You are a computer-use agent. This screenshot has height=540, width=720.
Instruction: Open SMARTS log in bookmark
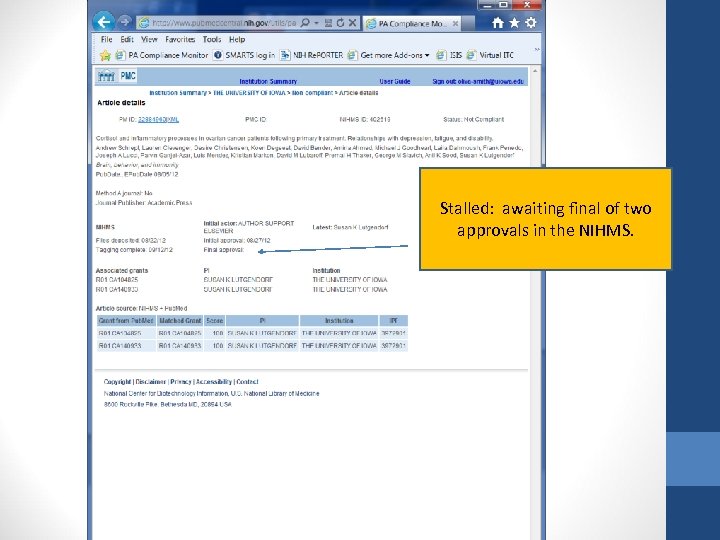(244, 55)
